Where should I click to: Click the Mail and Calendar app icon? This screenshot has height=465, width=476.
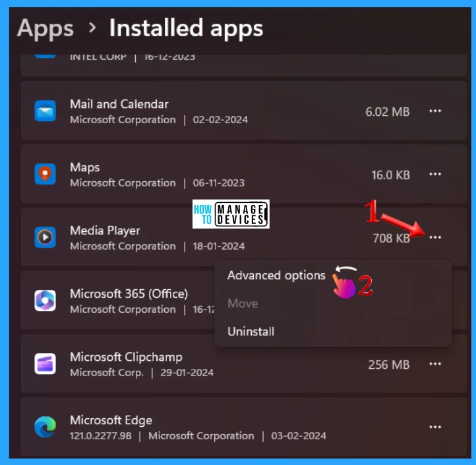[45, 111]
